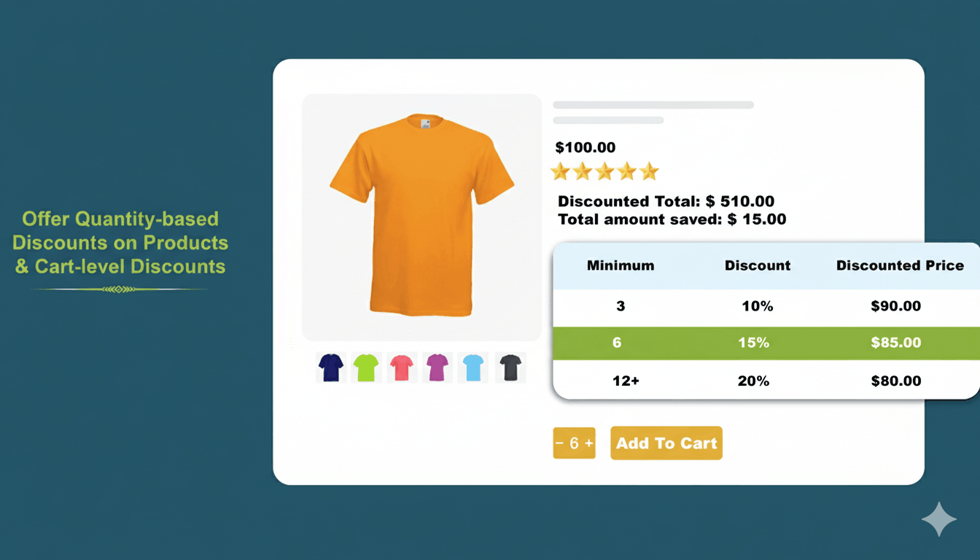
Task: Select the navy blue t-shirt swatch
Action: point(330,367)
